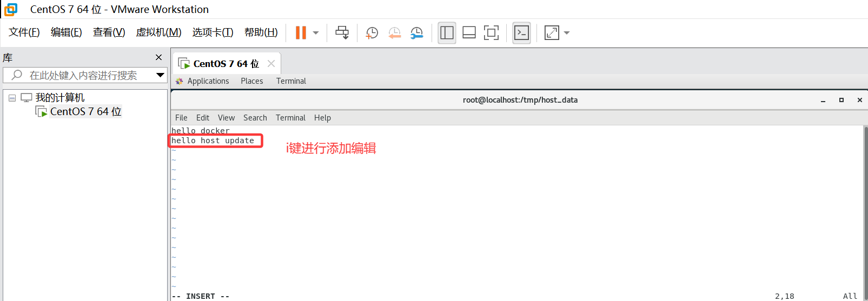Screen dimensions: 868x301
Task: Open Terminal app menu in GNOME top bar
Action: tap(291, 81)
